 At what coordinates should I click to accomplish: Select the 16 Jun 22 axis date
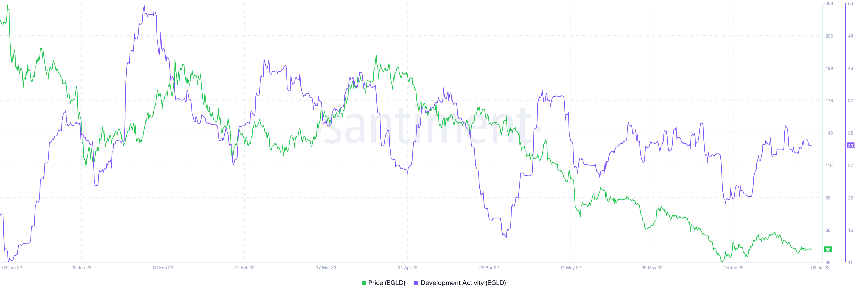coord(734,268)
